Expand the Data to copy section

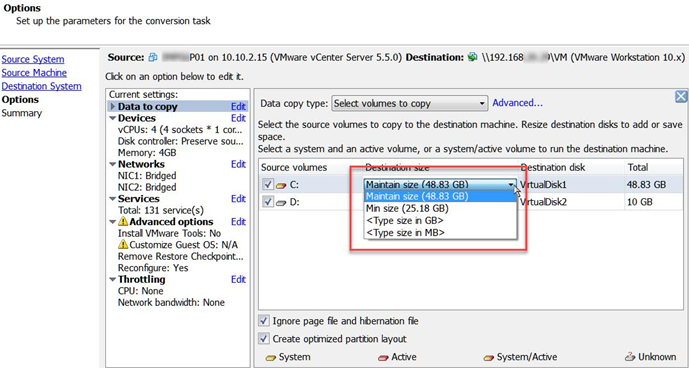click(x=113, y=106)
